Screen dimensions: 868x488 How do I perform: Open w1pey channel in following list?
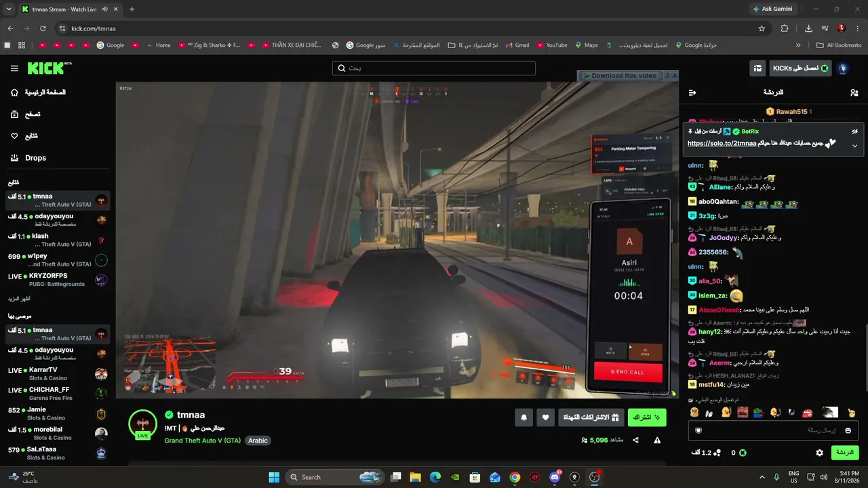click(x=58, y=260)
